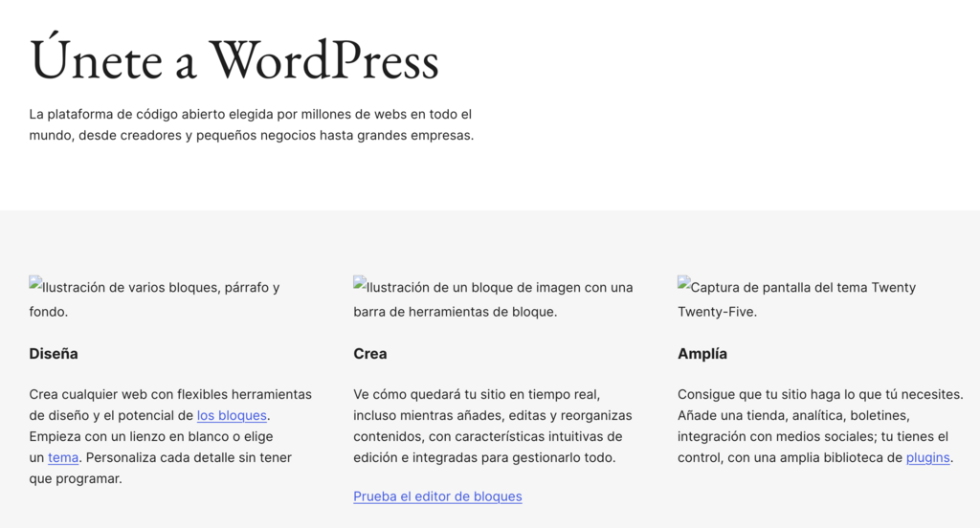Follow the "tema" link in Diseña

[63, 457]
